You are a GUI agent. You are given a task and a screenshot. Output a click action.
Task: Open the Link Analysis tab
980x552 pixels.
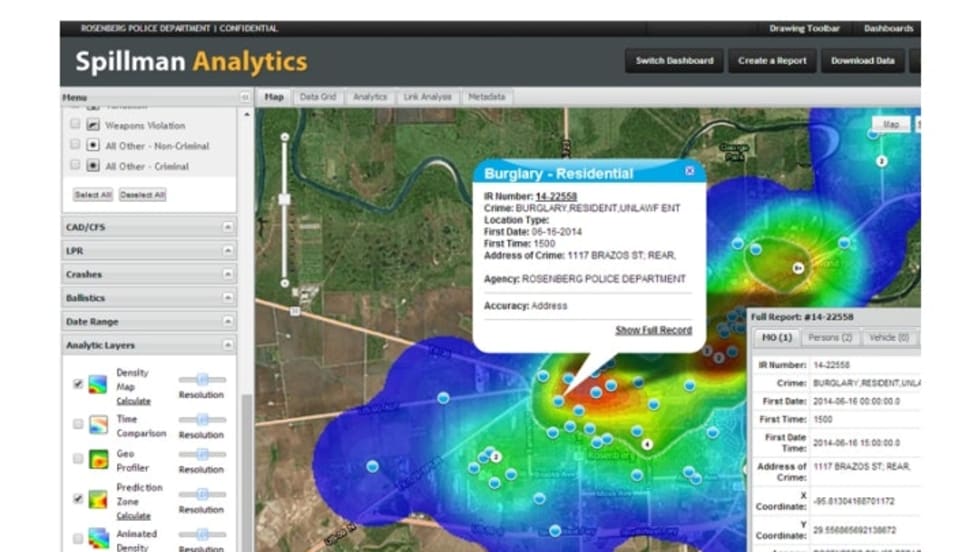tap(427, 97)
